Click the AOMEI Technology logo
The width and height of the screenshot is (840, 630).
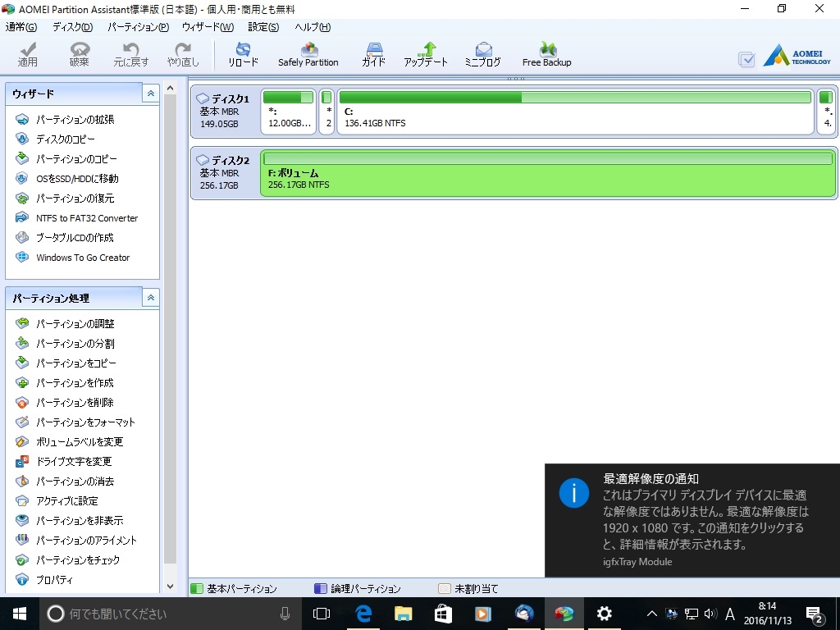pyautogui.click(x=797, y=57)
